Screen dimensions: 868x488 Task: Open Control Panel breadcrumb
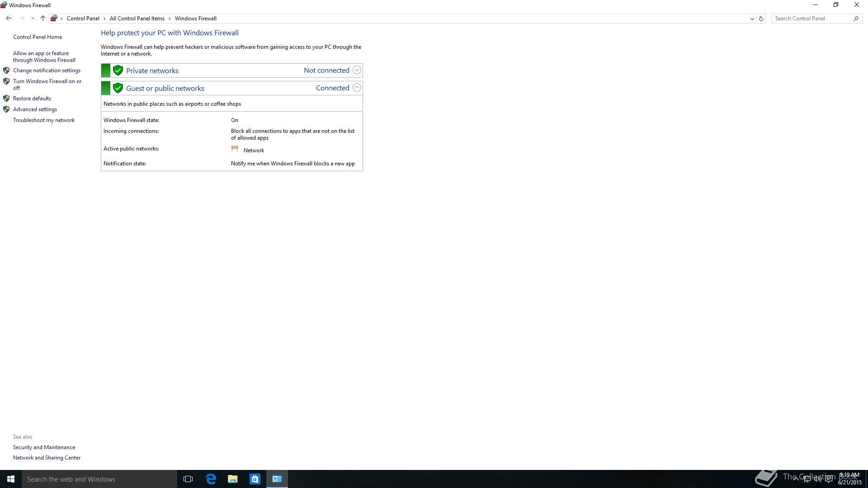(83, 19)
